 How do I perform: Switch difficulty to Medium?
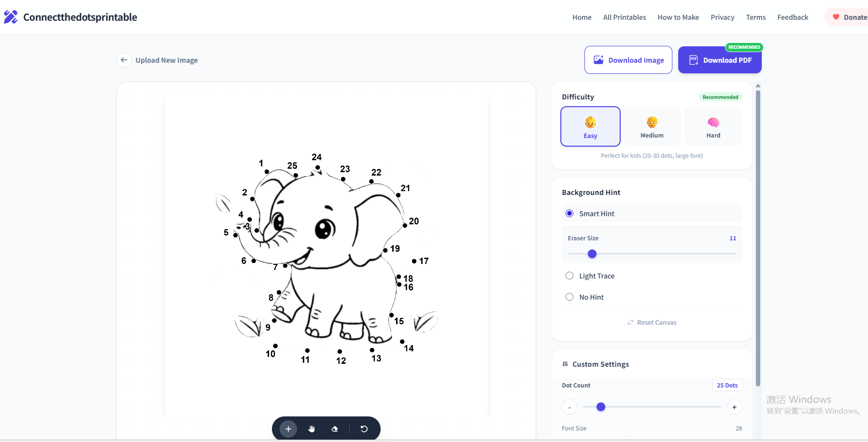[x=651, y=126]
